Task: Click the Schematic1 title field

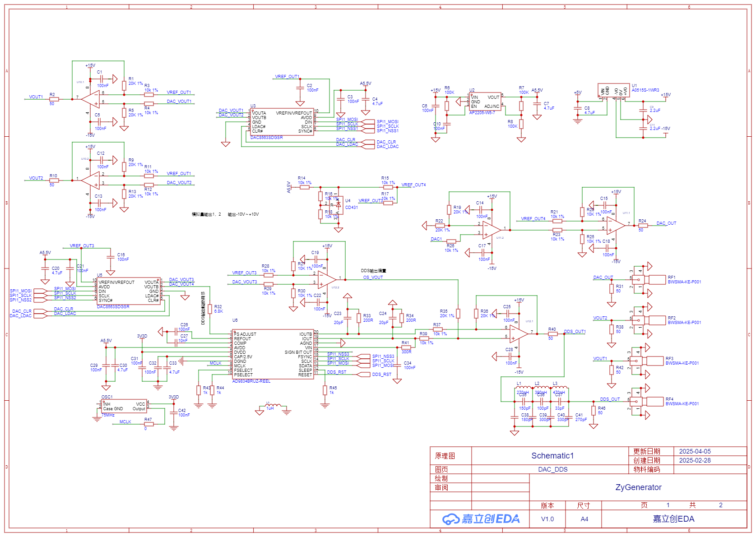Action: tap(552, 456)
